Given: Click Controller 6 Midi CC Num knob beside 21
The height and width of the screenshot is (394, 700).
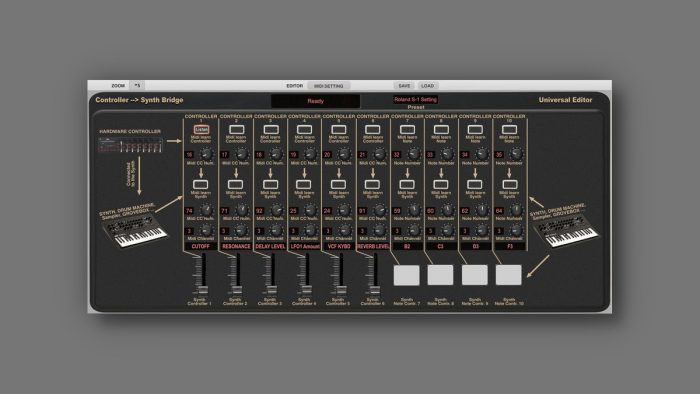Looking at the screenshot, I should (379, 154).
